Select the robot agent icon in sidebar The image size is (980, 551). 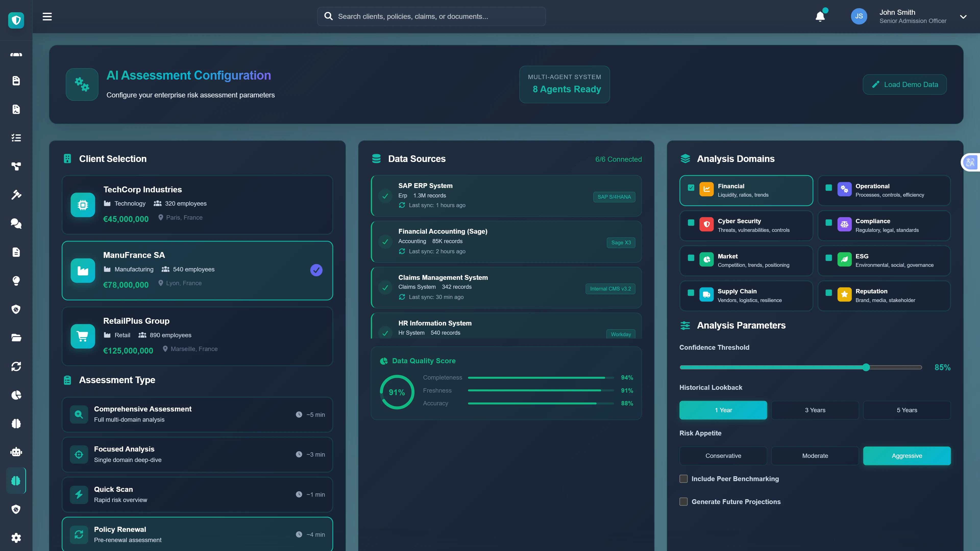point(16,452)
